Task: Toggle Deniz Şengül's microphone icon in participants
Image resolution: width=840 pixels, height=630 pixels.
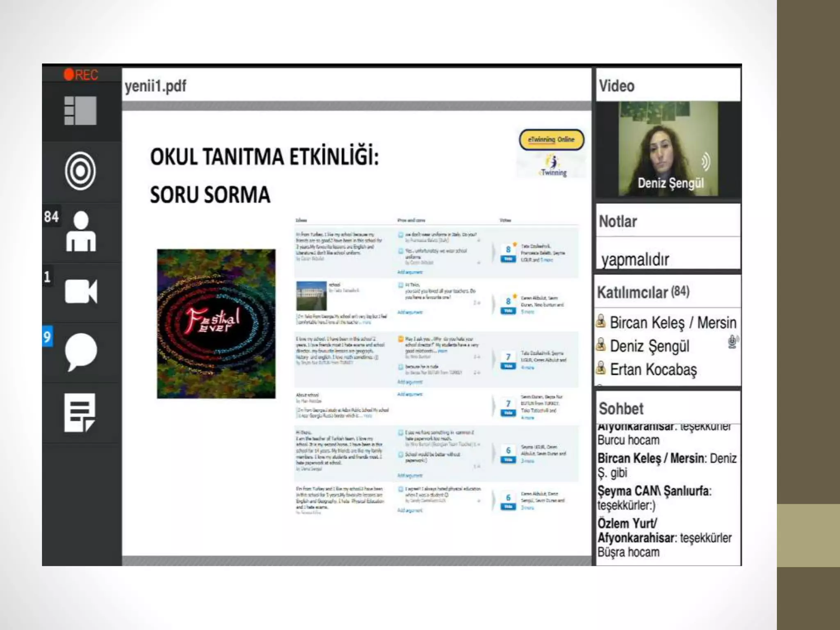Action: (733, 342)
